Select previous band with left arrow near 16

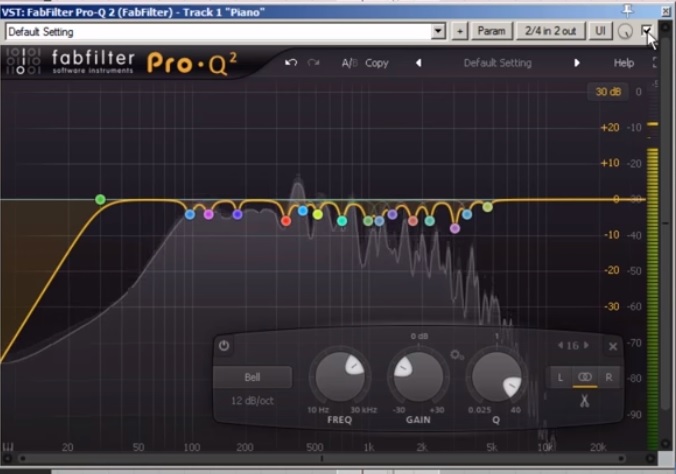click(560, 345)
